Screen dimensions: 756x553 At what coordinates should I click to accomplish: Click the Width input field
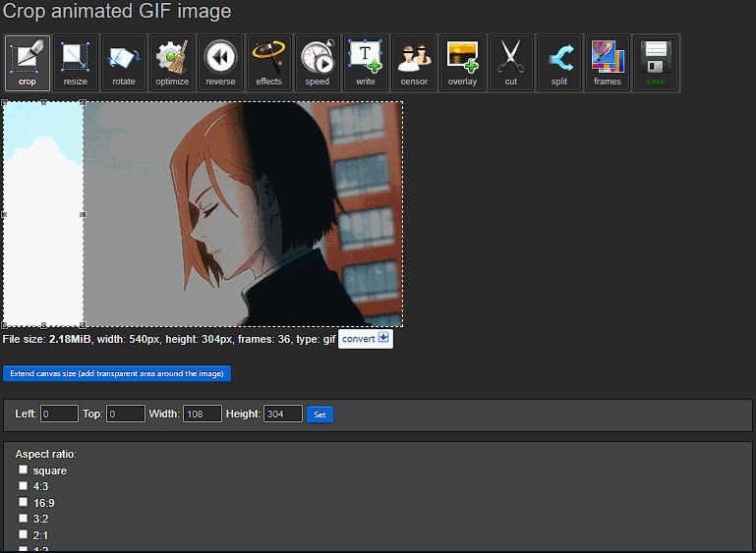pos(202,415)
